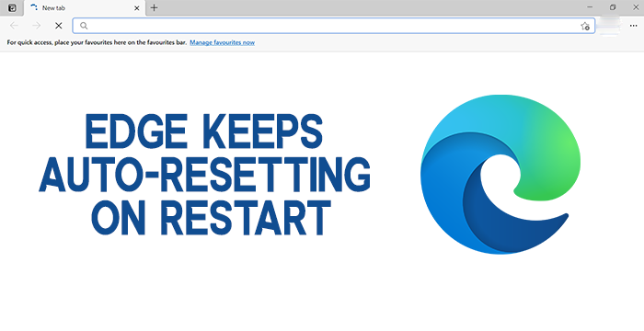
Task: Minimize the Edge browser window
Action: (x=591, y=7)
